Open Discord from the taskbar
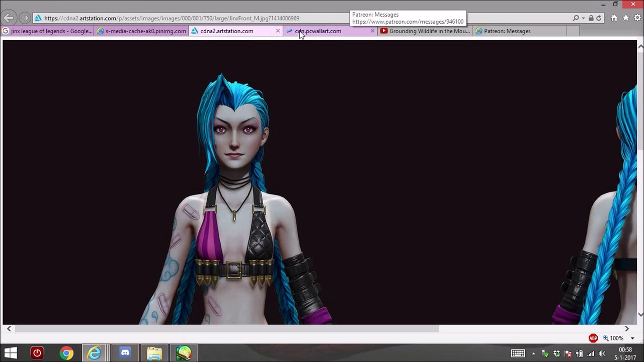 [125, 353]
